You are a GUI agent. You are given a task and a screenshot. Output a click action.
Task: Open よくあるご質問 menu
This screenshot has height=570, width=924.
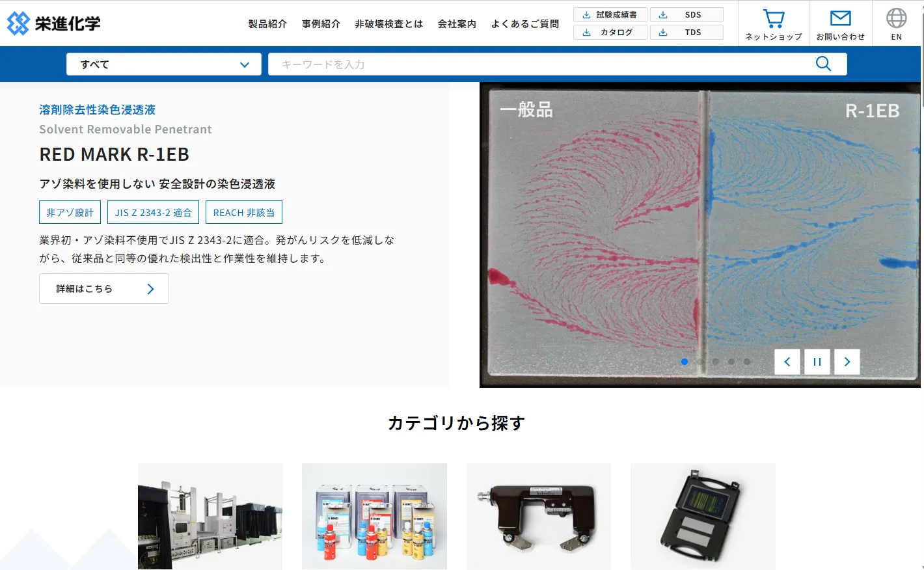tap(524, 24)
